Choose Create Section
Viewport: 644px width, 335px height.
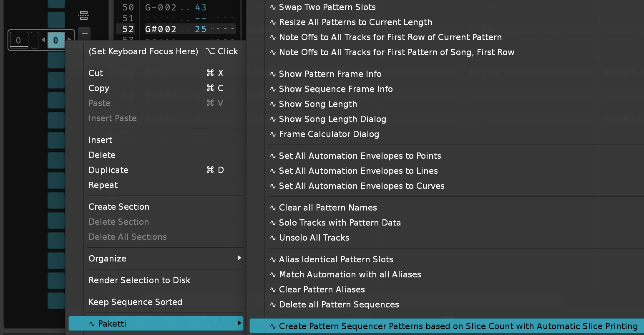click(119, 207)
